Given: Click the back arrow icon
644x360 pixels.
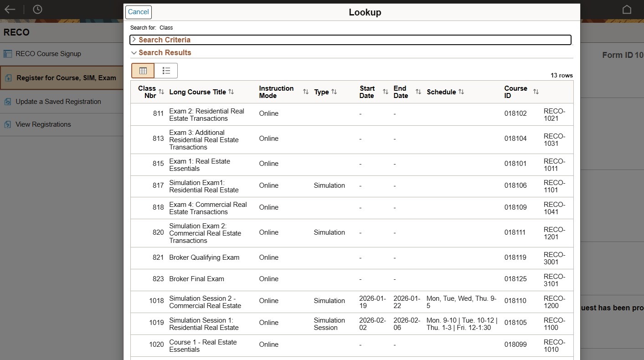Looking at the screenshot, I should click(10, 10).
